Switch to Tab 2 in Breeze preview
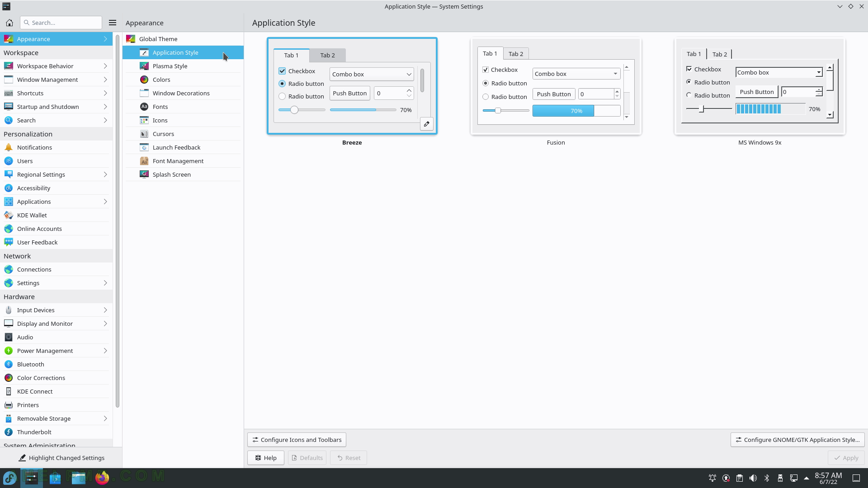This screenshot has width=868, height=488. pyautogui.click(x=328, y=55)
